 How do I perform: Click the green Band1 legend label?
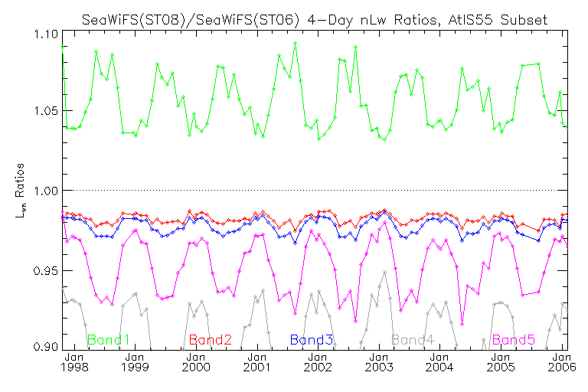[109, 340]
